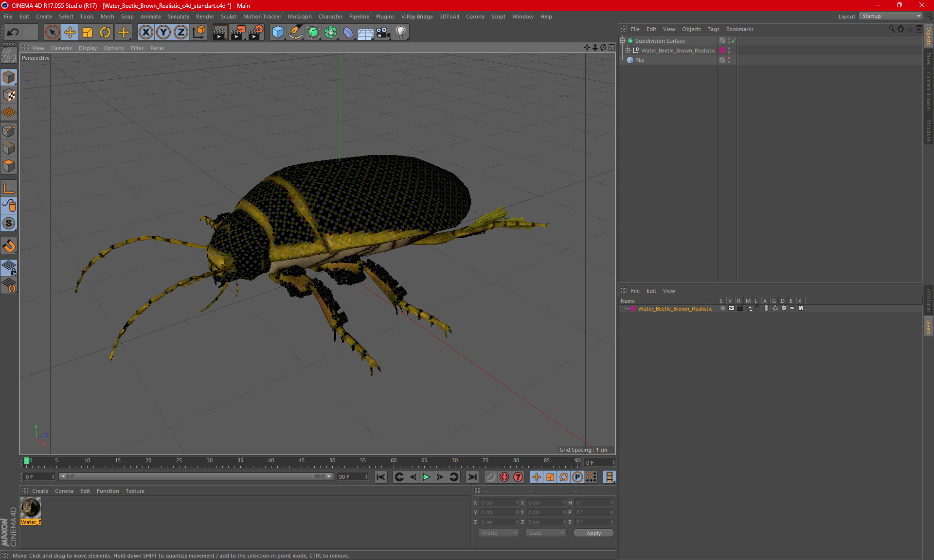Open the Magnet tool icon

(9, 246)
